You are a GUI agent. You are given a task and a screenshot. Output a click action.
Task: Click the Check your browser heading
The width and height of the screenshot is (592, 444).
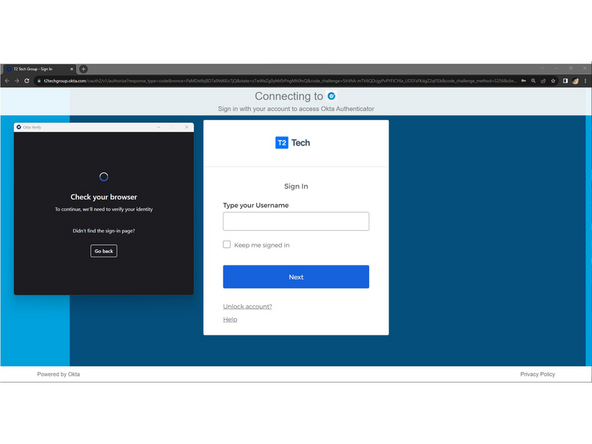point(104,197)
